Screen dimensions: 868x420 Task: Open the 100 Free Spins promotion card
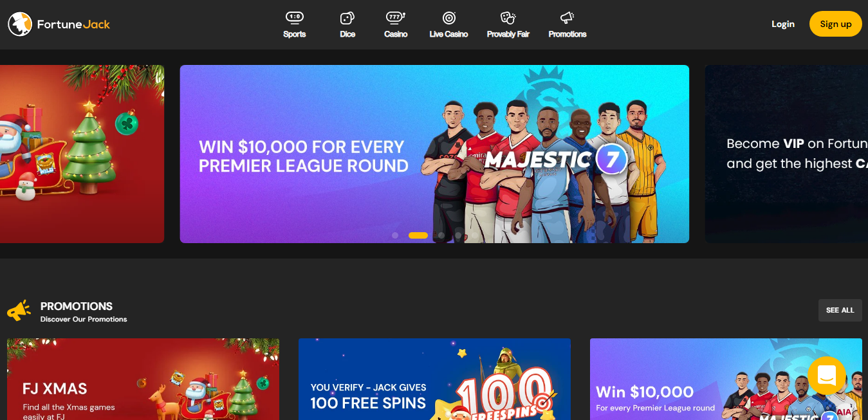434,379
